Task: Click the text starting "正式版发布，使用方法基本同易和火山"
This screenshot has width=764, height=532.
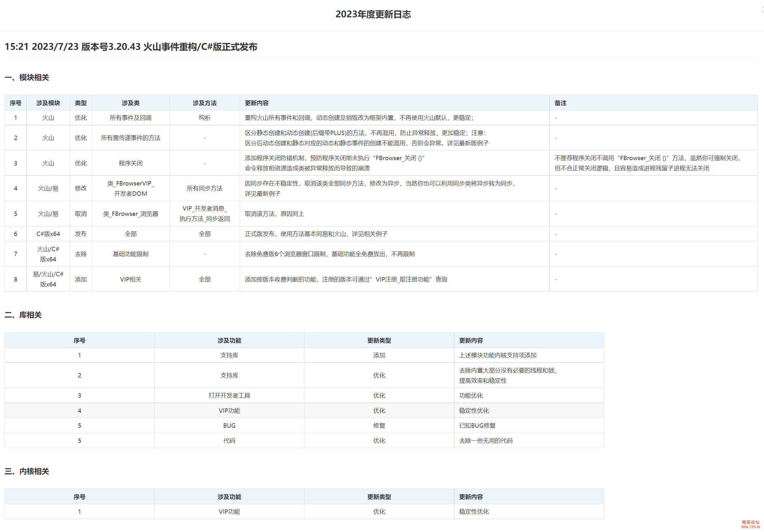Action: click(x=316, y=234)
